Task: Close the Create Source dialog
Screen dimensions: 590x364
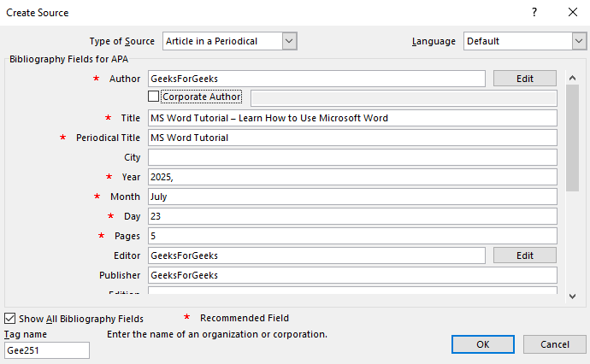Action: [x=573, y=13]
